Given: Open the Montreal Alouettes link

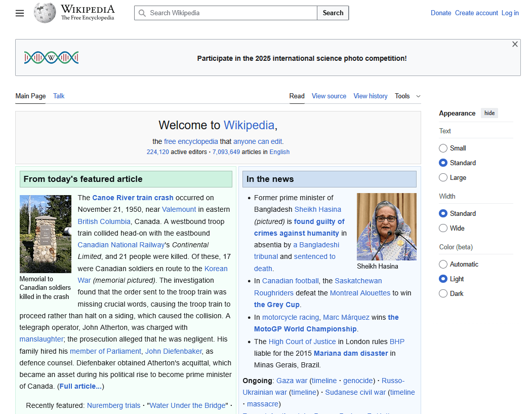Looking at the screenshot, I should click(x=360, y=293).
